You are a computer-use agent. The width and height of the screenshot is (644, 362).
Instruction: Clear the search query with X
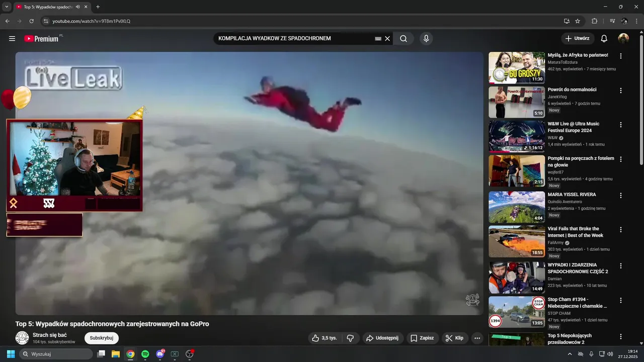pos(387,39)
